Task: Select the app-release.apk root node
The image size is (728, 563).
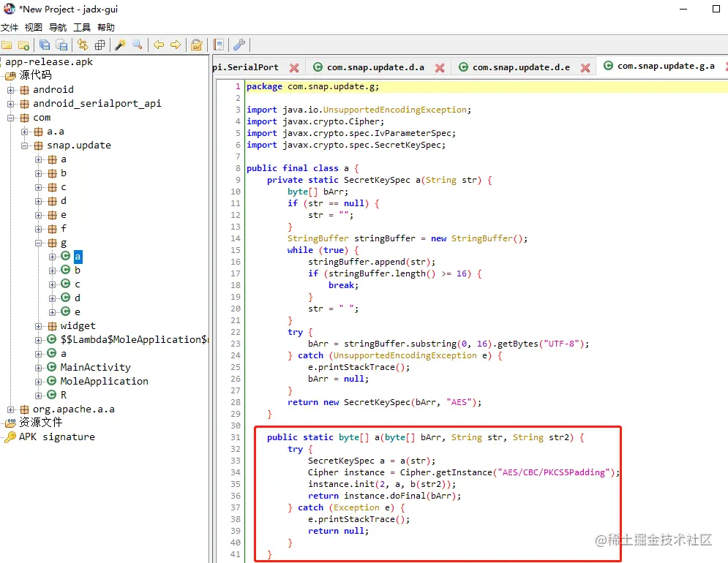Action: click(x=49, y=61)
